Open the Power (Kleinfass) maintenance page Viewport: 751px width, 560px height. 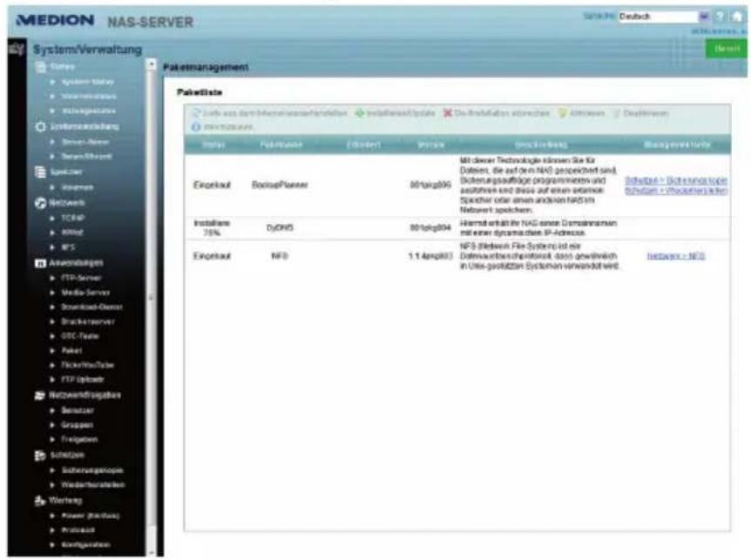[91, 516]
